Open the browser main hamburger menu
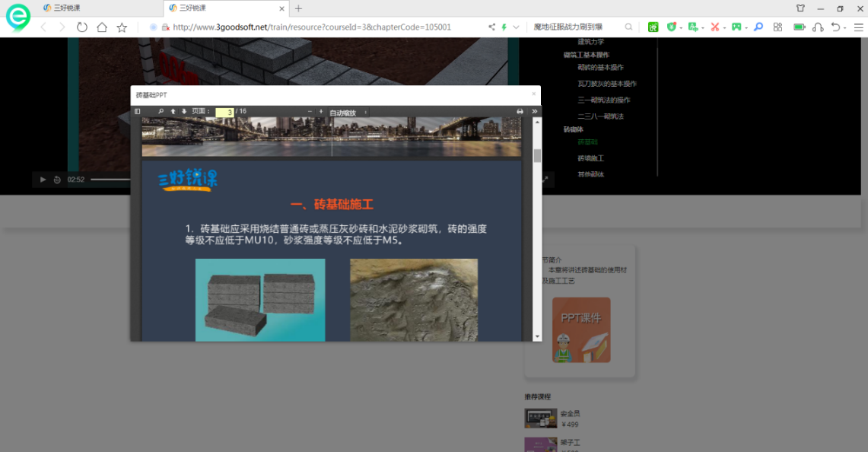The width and height of the screenshot is (868, 452). (858, 27)
